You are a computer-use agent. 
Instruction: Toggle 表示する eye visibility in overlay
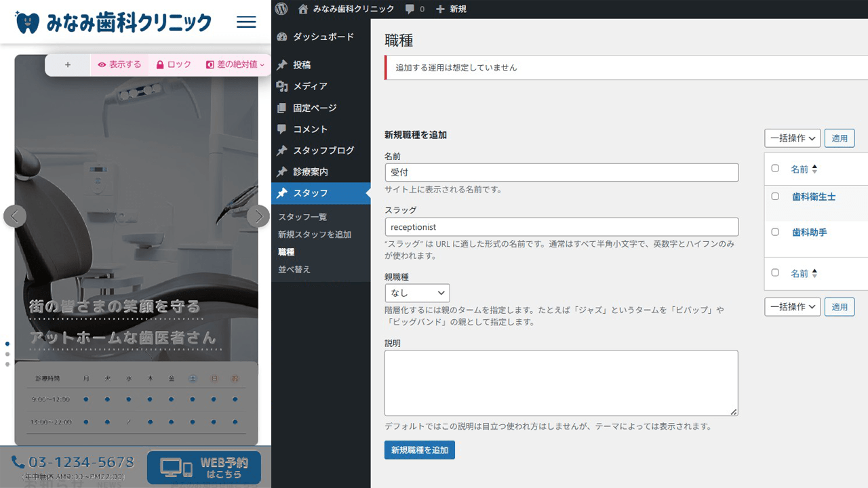click(x=119, y=65)
